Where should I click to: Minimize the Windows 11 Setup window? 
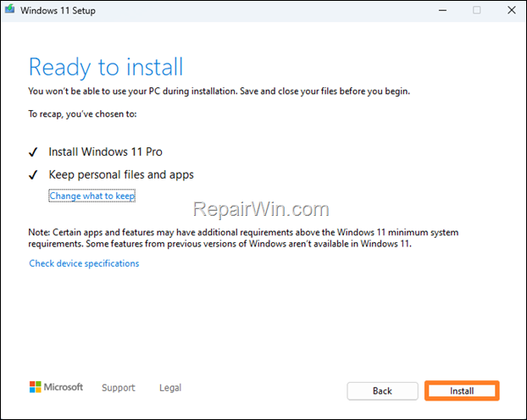(442, 10)
